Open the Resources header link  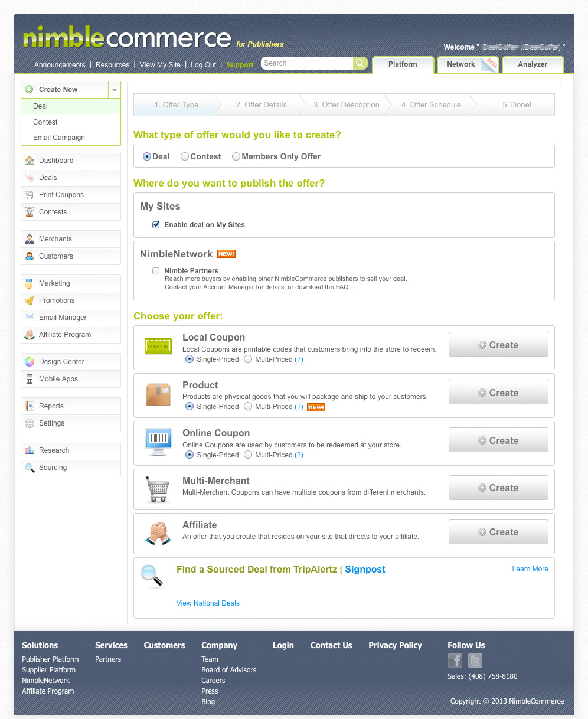(x=112, y=65)
